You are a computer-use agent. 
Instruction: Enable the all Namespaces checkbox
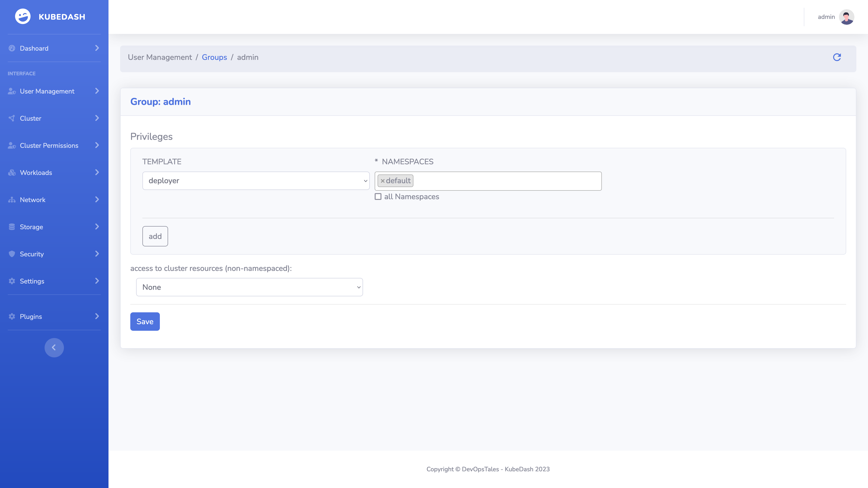(378, 197)
